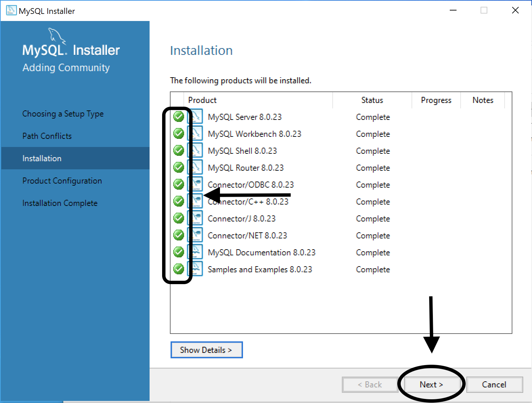Select the MySQL Router 8.0.23 row
This screenshot has height=403, width=532.
341,168
